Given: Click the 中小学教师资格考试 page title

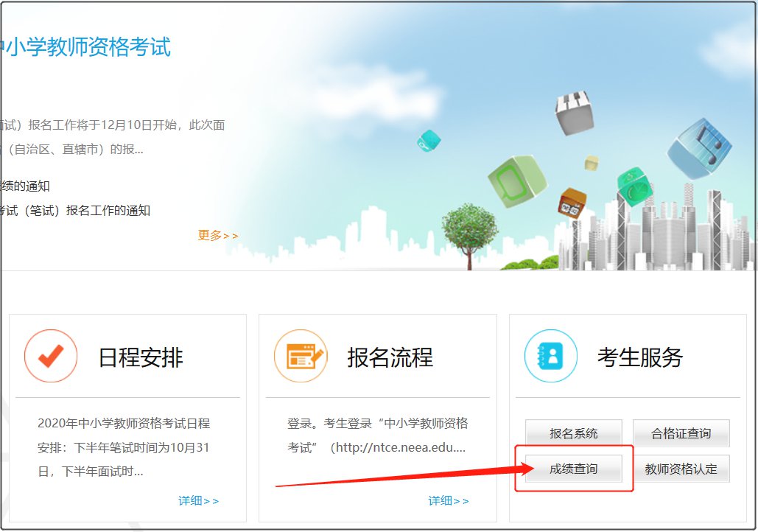Looking at the screenshot, I should click(86, 47).
